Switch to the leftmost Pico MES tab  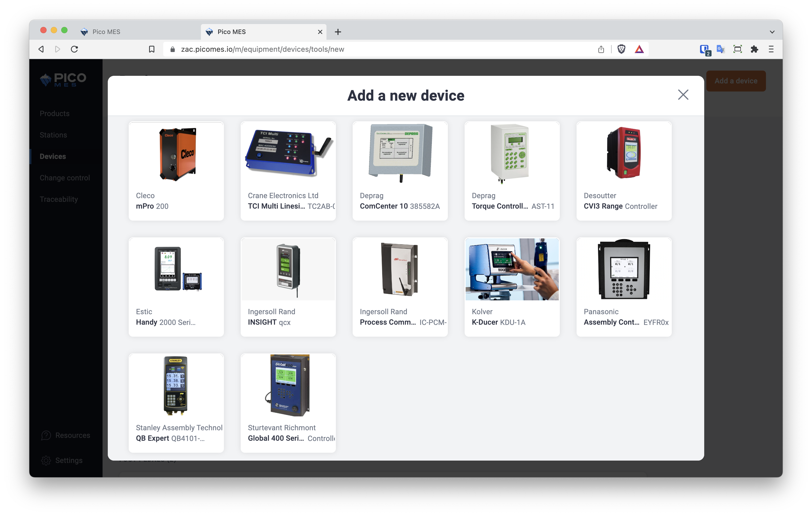click(106, 31)
